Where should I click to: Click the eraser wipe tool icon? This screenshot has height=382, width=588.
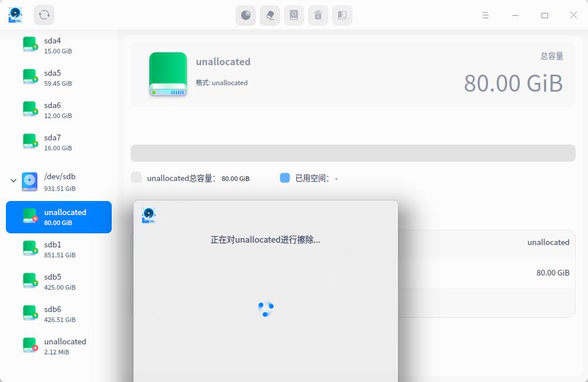269,15
